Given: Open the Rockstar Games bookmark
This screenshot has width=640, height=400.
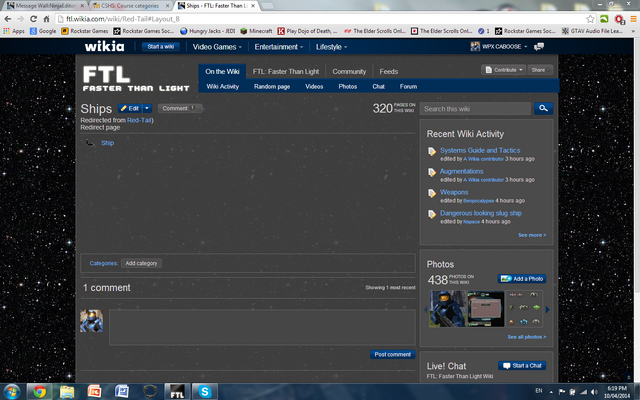Looking at the screenshot, I should 85,31.
